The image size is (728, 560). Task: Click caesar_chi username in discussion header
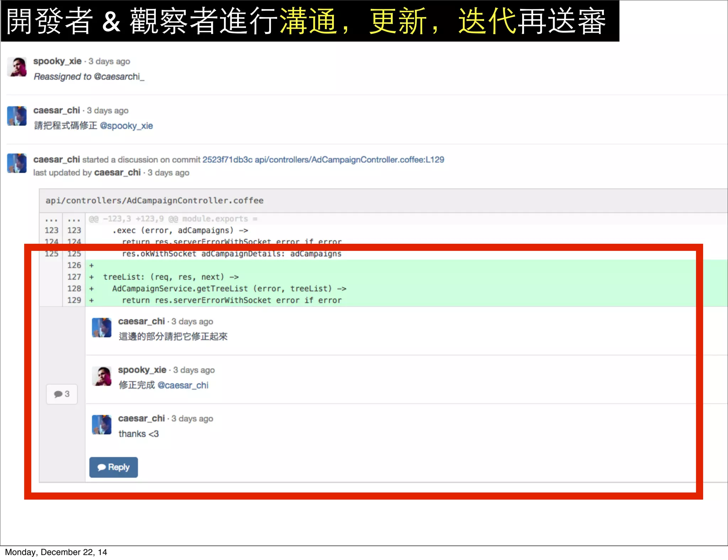pos(57,160)
